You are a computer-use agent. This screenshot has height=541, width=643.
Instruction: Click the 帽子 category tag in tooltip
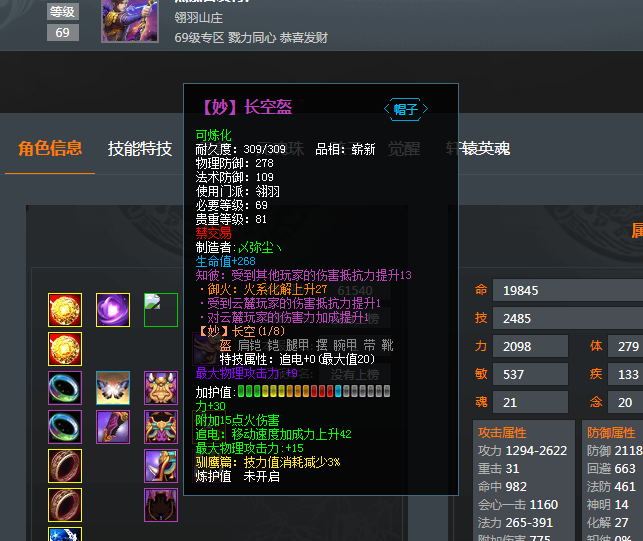pyautogui.click(x=406, y=109)
